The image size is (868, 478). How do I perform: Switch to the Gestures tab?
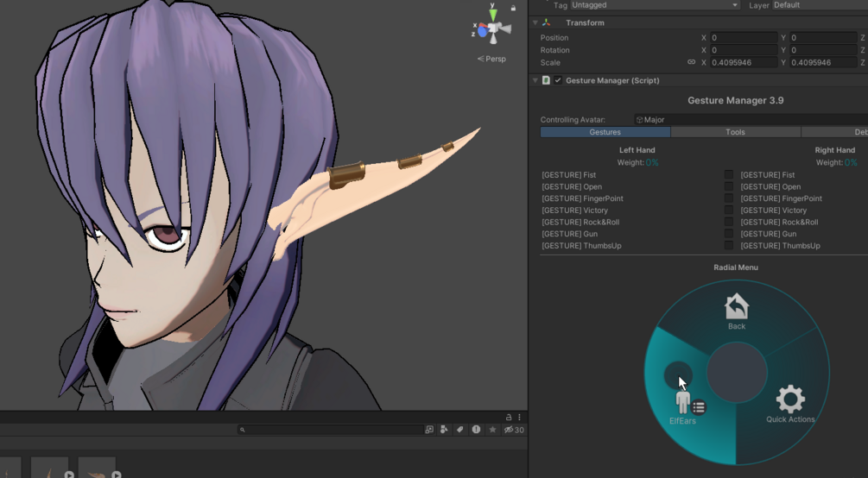pos(605,132)
